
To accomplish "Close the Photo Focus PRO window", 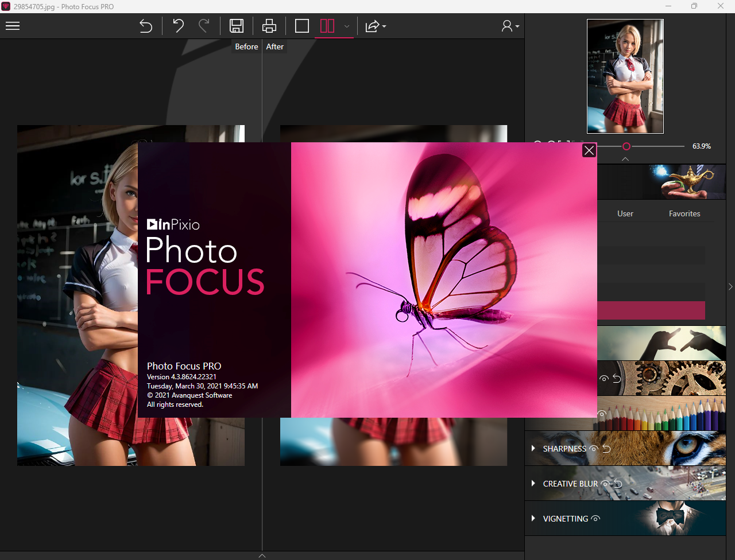I will (721, 6).
